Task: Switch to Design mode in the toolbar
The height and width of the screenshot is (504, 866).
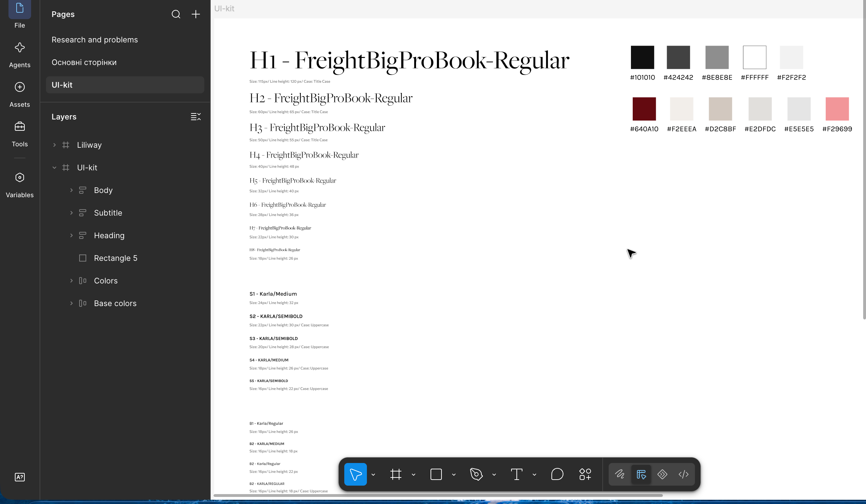Action: tap(641, 474)
